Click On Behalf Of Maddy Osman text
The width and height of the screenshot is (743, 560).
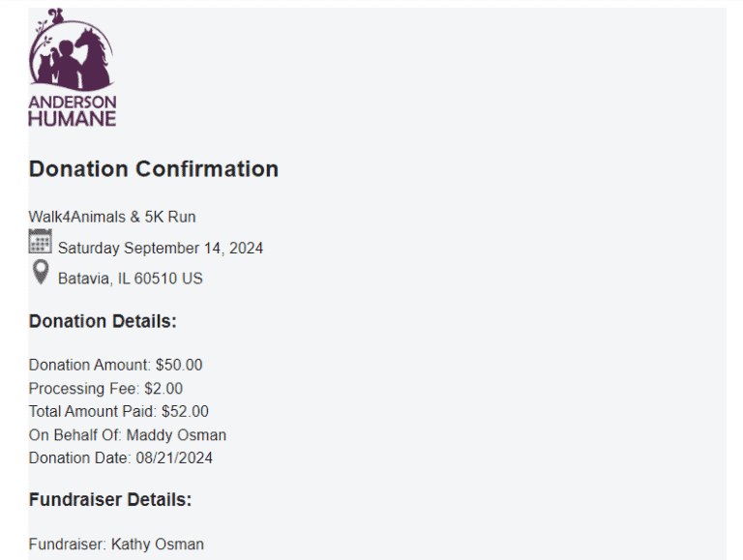pyautogui.click(x=128, y=435)
